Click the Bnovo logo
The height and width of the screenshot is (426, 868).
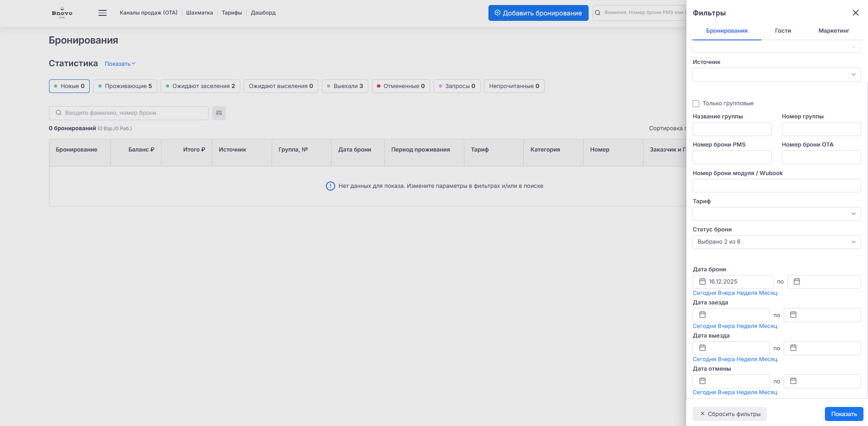point(62,13)
